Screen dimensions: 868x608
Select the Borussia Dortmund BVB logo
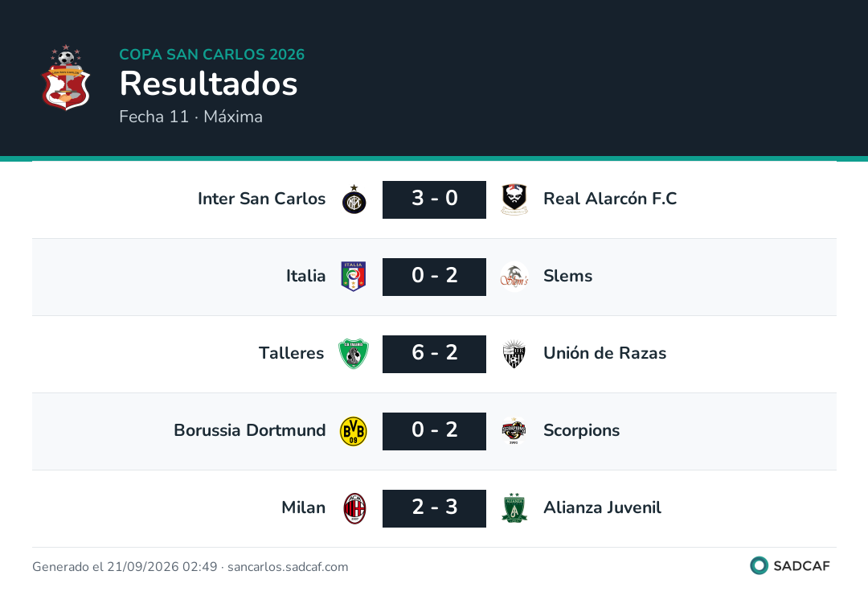[x=353, y=431]
